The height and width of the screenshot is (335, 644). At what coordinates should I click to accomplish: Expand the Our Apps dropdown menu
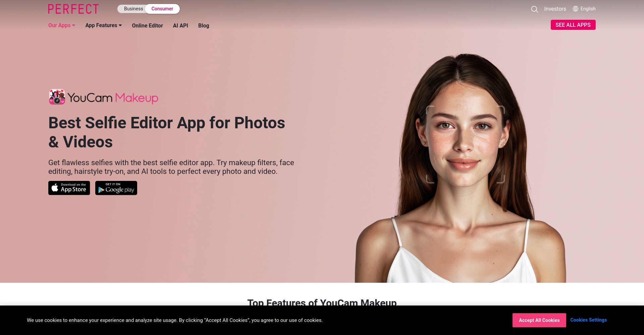[x=62, y=25]
